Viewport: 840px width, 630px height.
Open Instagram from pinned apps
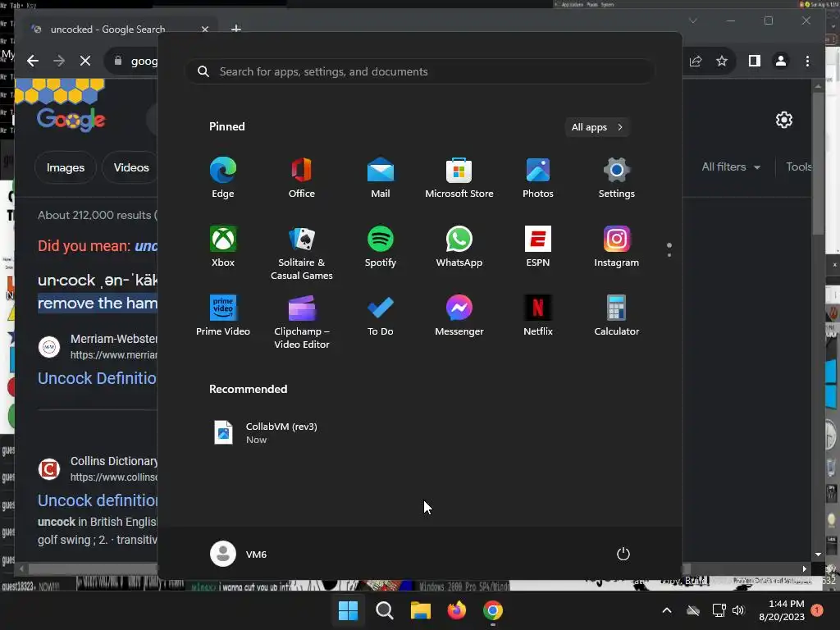coord(617,247)
